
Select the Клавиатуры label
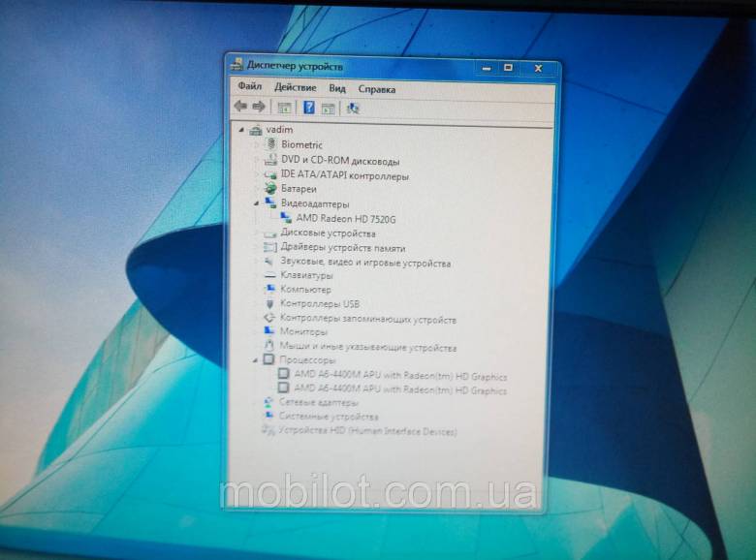click(306, 276)
